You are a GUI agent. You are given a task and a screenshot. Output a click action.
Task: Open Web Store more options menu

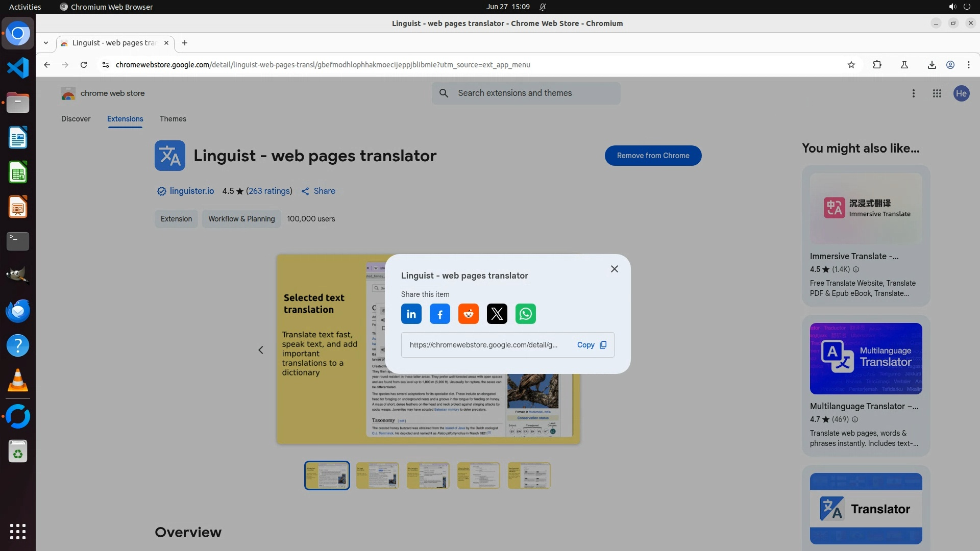pyautogui.click(x=913, y=93)
